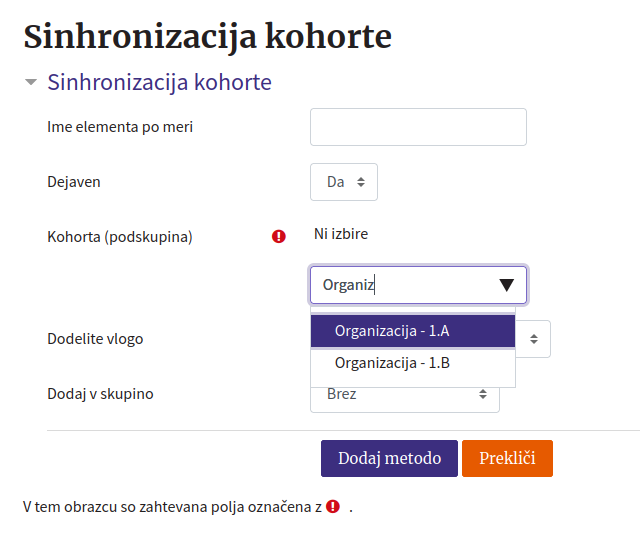640x545 pixels.
Task: Click required icon in the footer note
Action: point(333,507)
